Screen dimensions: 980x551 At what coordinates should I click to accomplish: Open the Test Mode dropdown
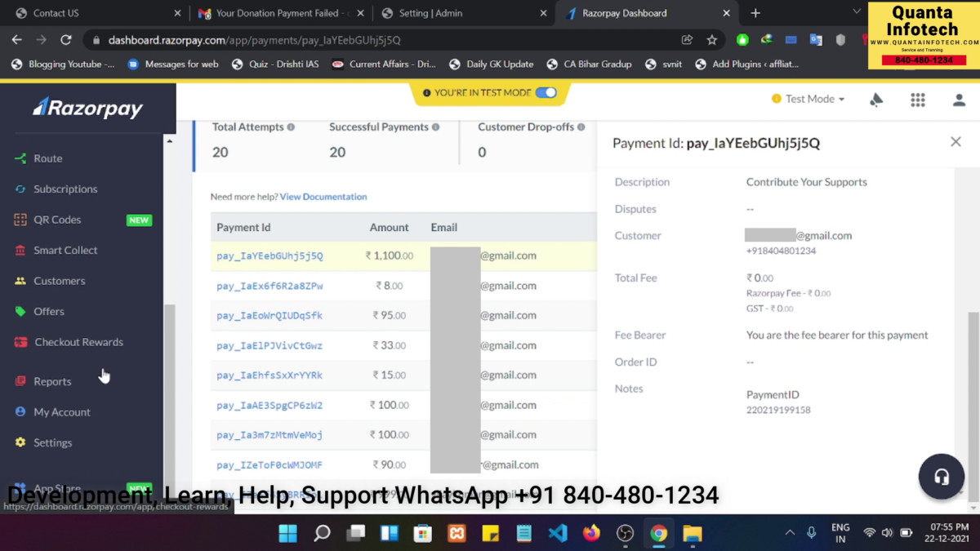[808, 99]
